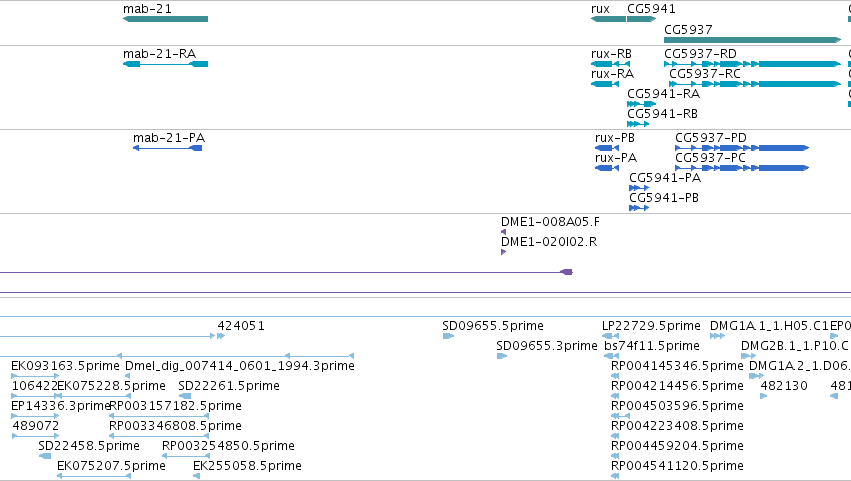Viewport: 851px width, 481px height.
Task: Select the RP004459204.5prime label
Action: [677, 446]
